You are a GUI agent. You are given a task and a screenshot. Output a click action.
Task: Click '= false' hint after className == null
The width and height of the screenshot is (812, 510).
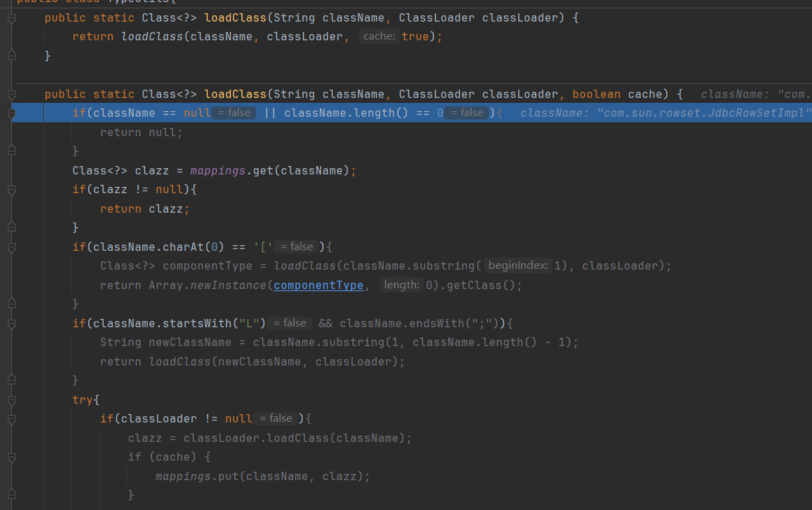pyautogui.click(x=234, y=113)
